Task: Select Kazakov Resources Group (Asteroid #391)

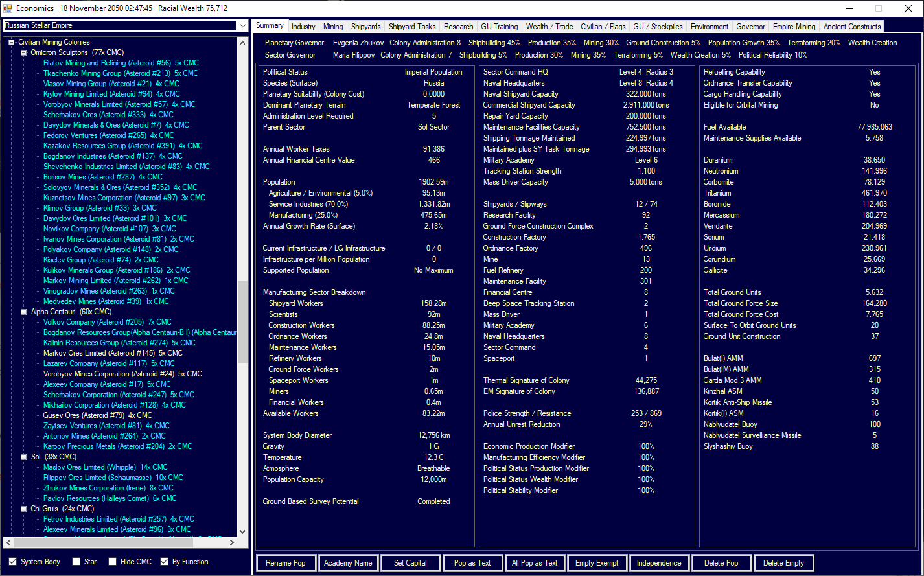Action: coord(123,146)
